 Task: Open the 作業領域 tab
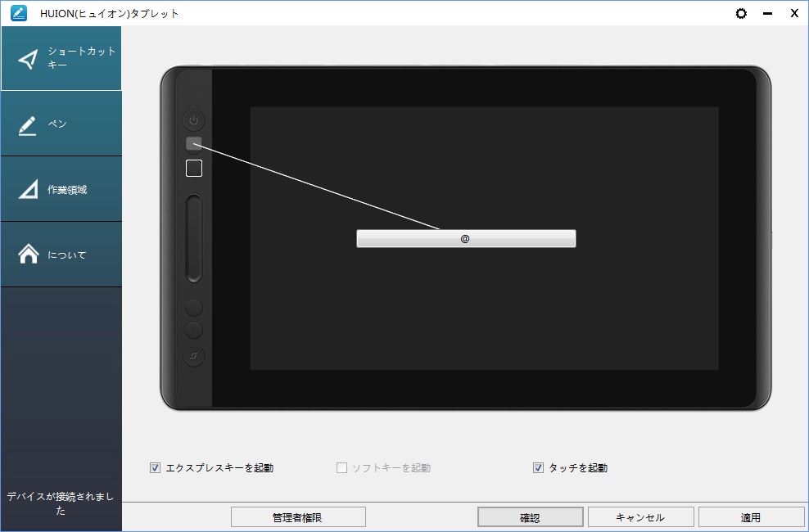tap(61, 189)
